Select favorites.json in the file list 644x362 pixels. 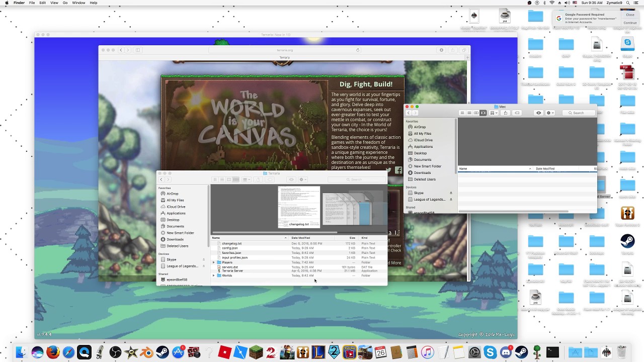coord(299,253)
